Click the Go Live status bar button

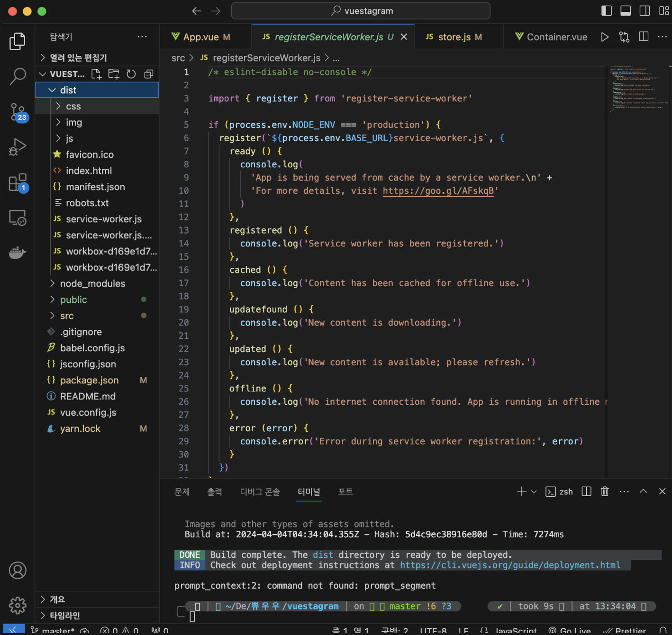pyautogui.click(x=570, y=630)
